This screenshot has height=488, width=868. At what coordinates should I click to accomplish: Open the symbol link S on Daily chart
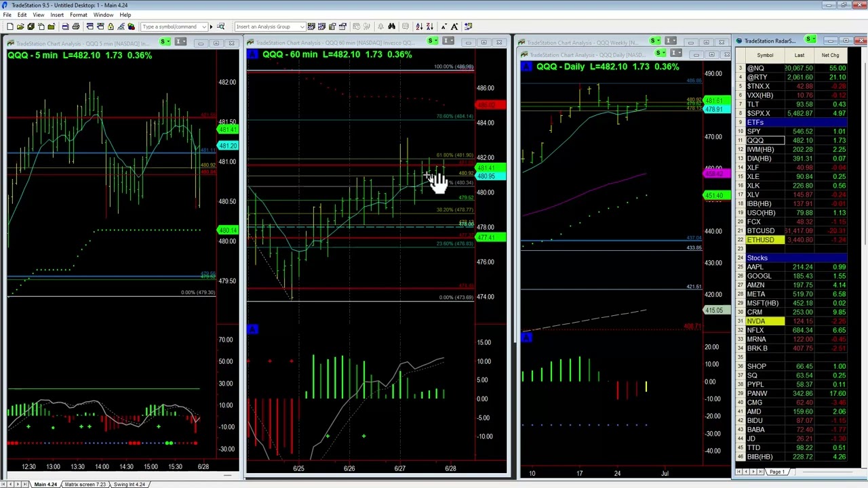pos(660,54)
